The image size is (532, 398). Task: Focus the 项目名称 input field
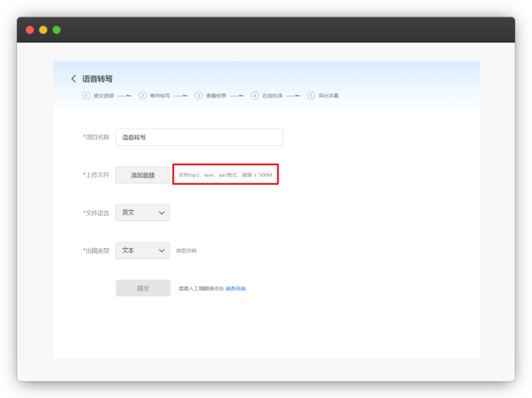pos(199,137)
